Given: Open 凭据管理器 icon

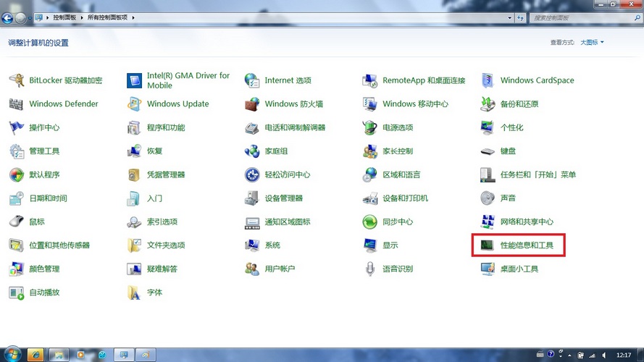Looking at the screenshot, I should [134, 174].
